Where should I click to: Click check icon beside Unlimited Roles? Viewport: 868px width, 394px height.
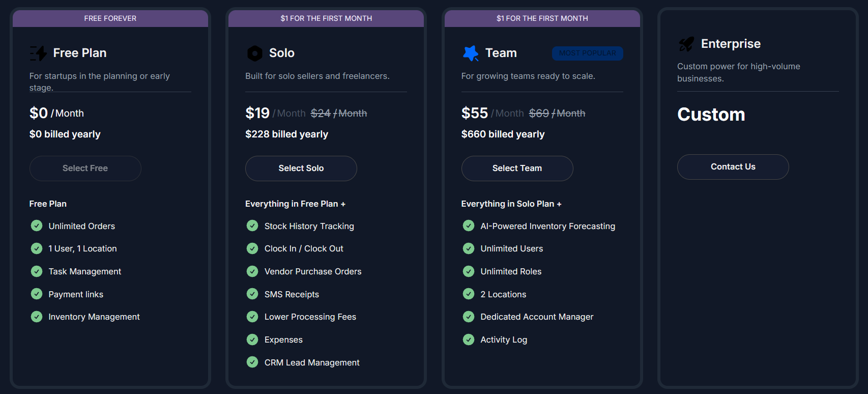469,271
